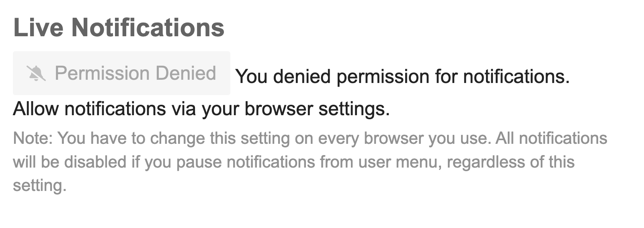Select the Live Notifications heading
Viewport: 644px width, 228px height.
point(119,27)
